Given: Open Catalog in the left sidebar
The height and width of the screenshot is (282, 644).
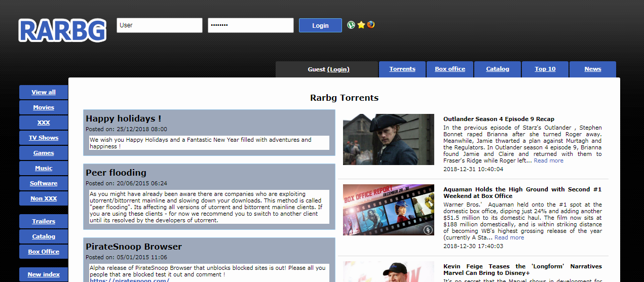Looking at the screenshot, I should pos(44,236).
